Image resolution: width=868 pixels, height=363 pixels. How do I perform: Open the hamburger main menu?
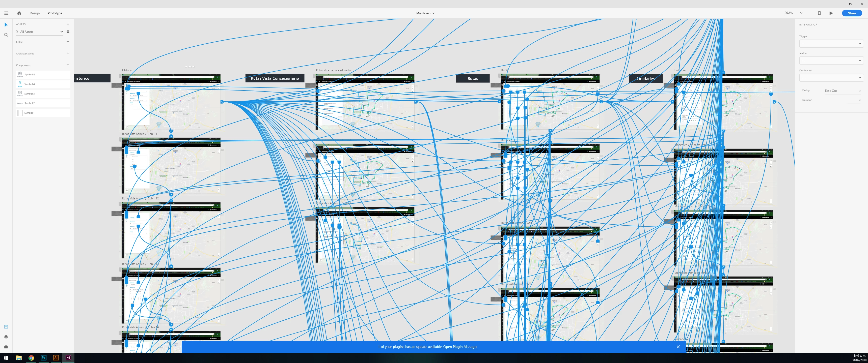(x=6, y=13)
